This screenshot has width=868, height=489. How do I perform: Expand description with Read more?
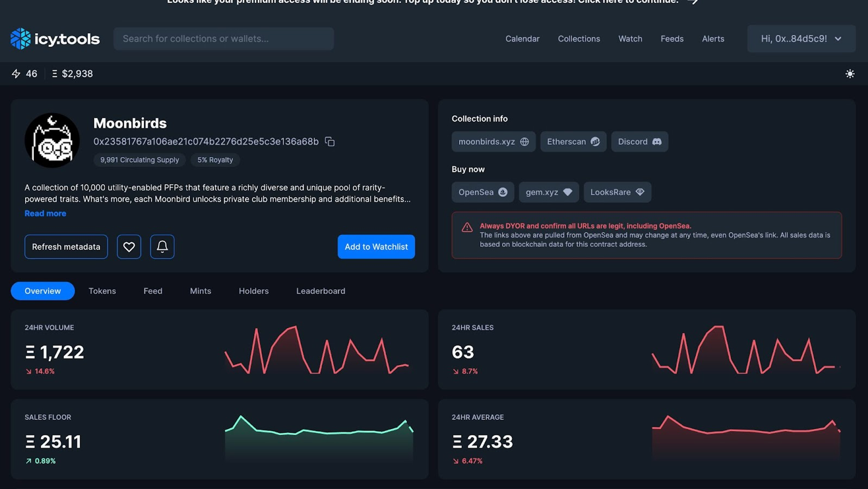45,213
